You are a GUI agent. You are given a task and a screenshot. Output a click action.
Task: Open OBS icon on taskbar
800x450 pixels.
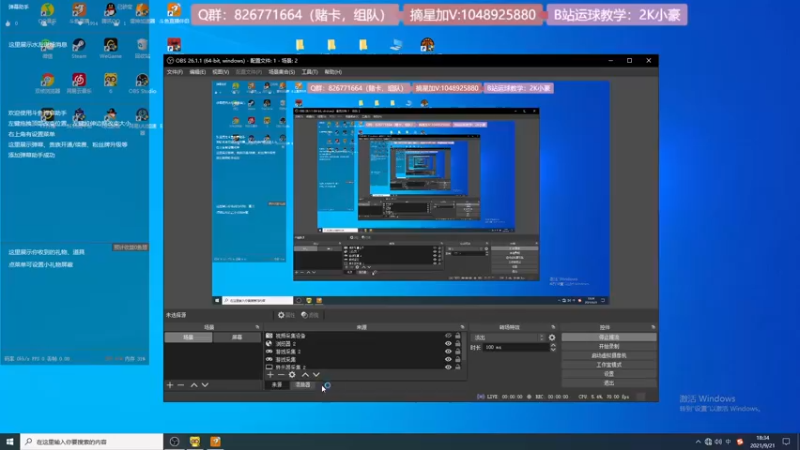coord(174,441)
